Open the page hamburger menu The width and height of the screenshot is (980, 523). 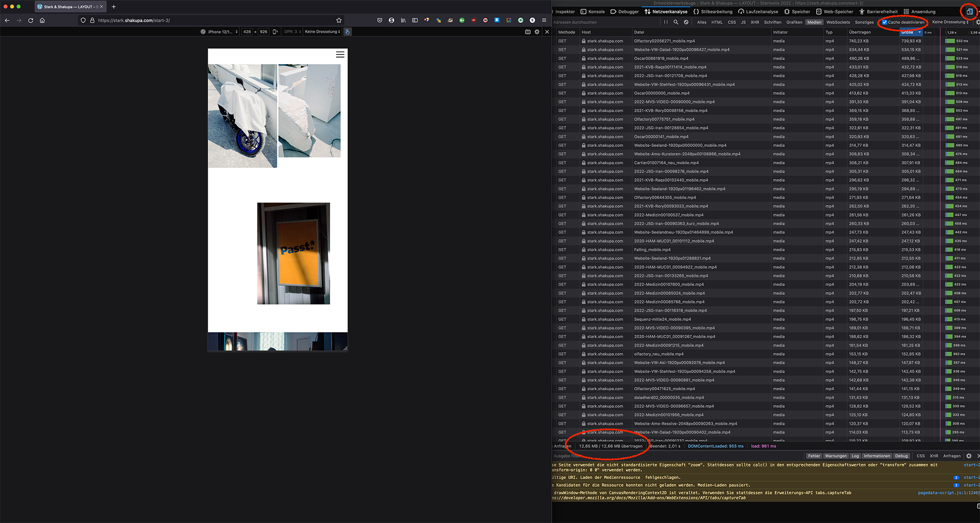click(340, 55)
